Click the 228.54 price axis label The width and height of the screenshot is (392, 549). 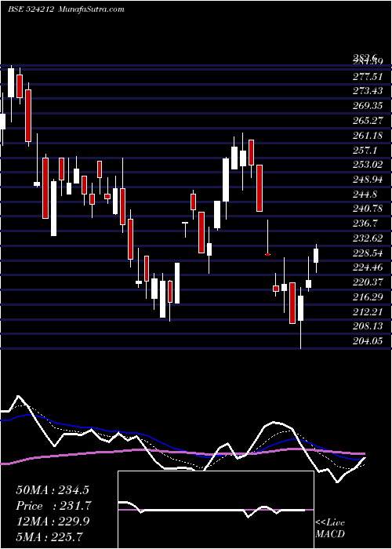click(x=368, y=253)
